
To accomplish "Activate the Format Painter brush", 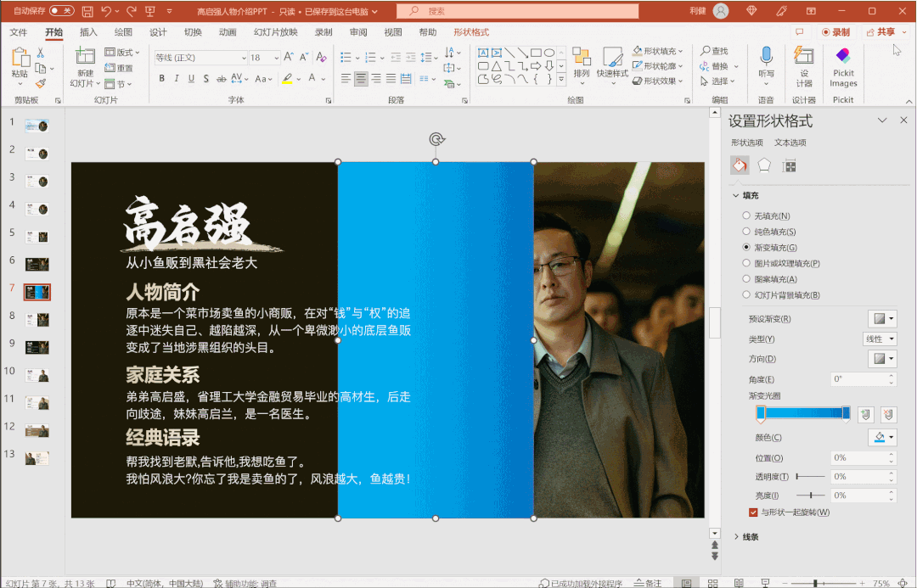I will coord(41,84).
